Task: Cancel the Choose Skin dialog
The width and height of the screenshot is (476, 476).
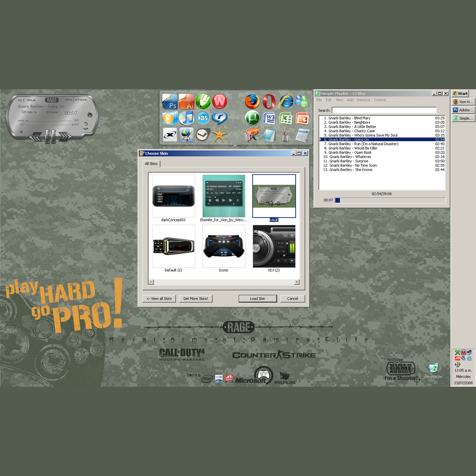Action: coord(292,299)
